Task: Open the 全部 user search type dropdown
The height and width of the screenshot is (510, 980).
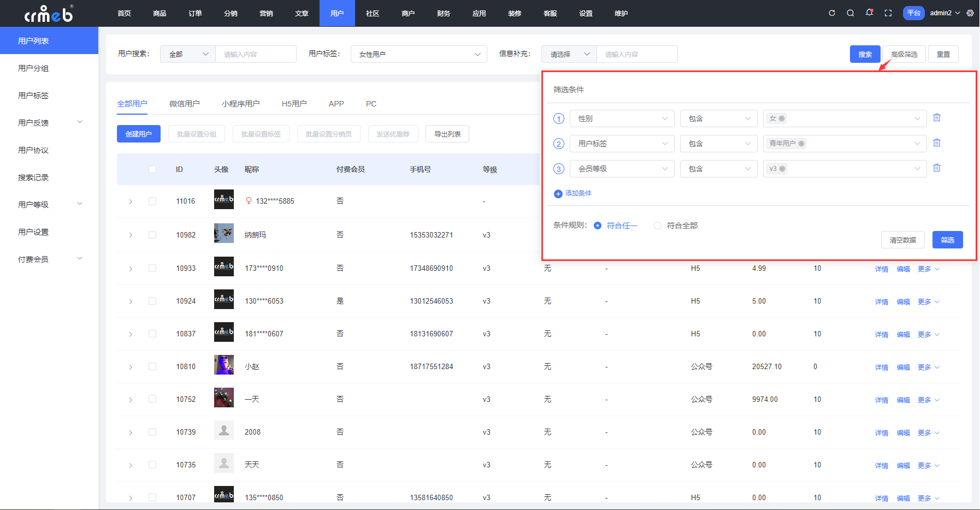Action: click(188, 54)
